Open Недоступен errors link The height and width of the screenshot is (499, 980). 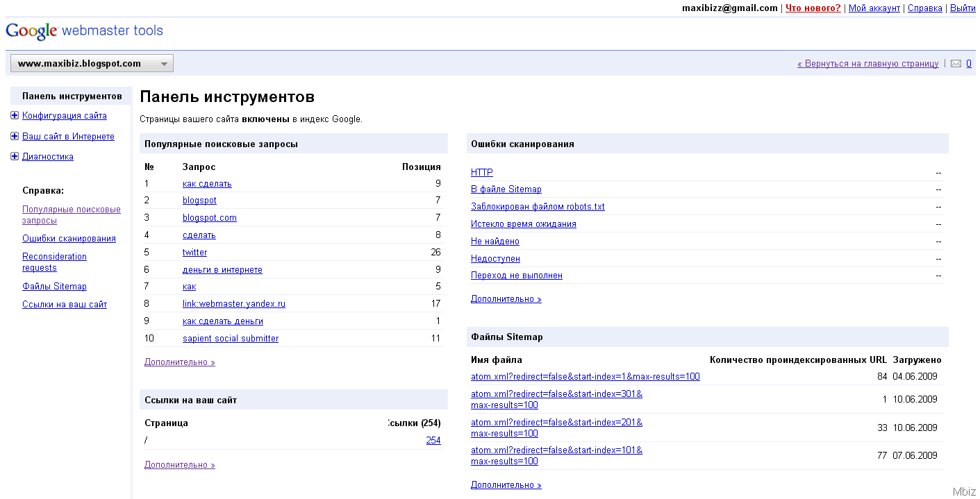(495, 259)
